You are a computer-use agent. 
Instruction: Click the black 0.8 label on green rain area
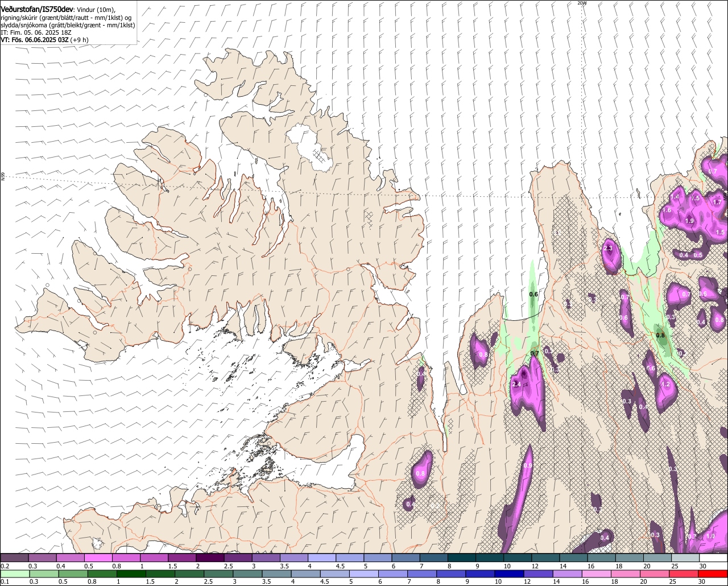point(660,335)
